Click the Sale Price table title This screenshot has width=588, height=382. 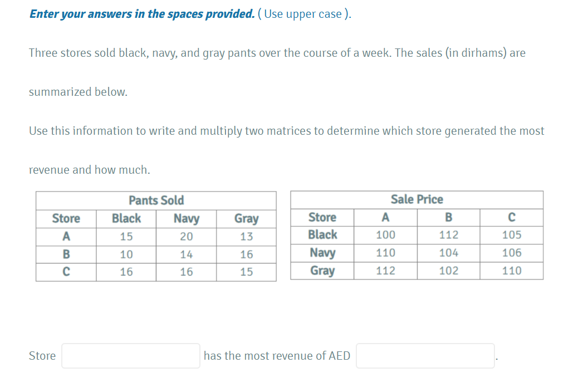pyautogui.click(x=417, y=199)
